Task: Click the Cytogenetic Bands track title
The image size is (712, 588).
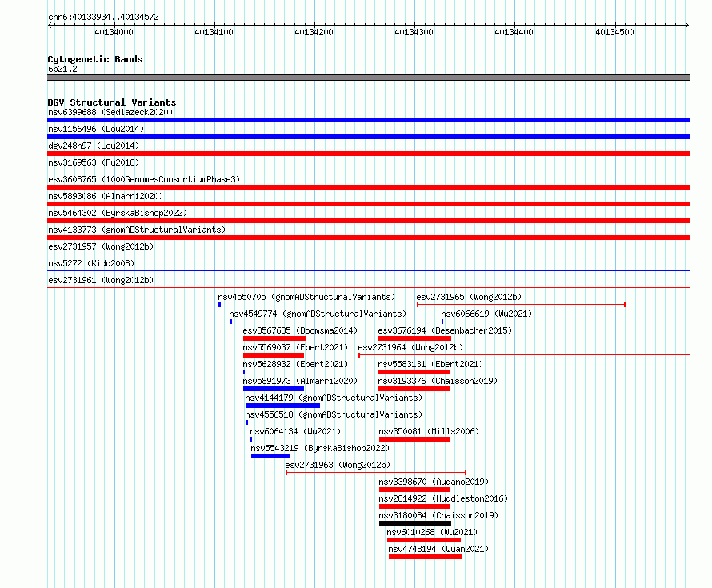Action: [95, 59]
